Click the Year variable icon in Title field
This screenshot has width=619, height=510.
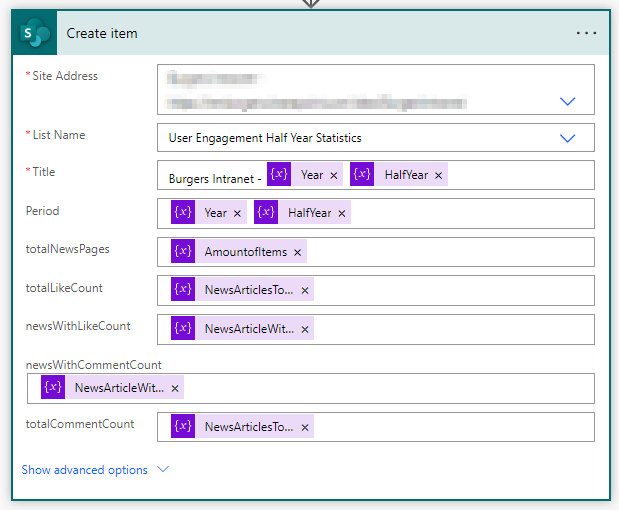[x=279, y=174]
